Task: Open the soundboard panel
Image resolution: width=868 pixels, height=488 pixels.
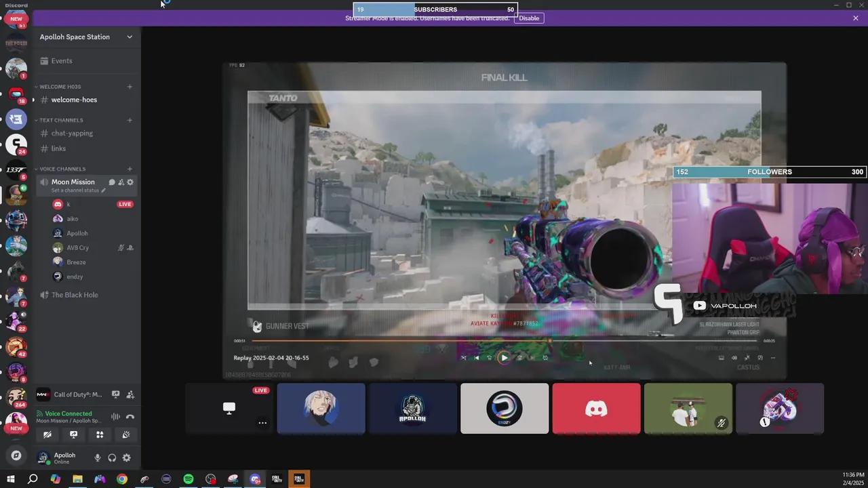Action: click(126, 435)
